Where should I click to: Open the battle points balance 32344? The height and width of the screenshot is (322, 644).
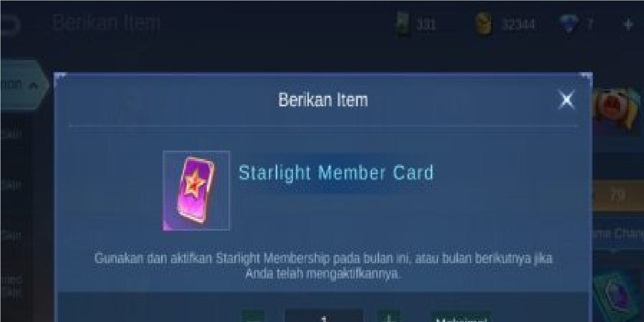click(505, 24)
